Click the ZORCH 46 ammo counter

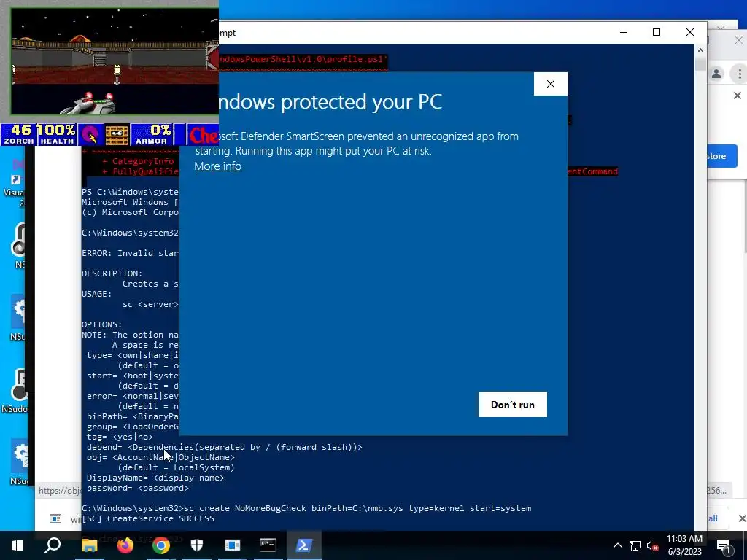19,134
